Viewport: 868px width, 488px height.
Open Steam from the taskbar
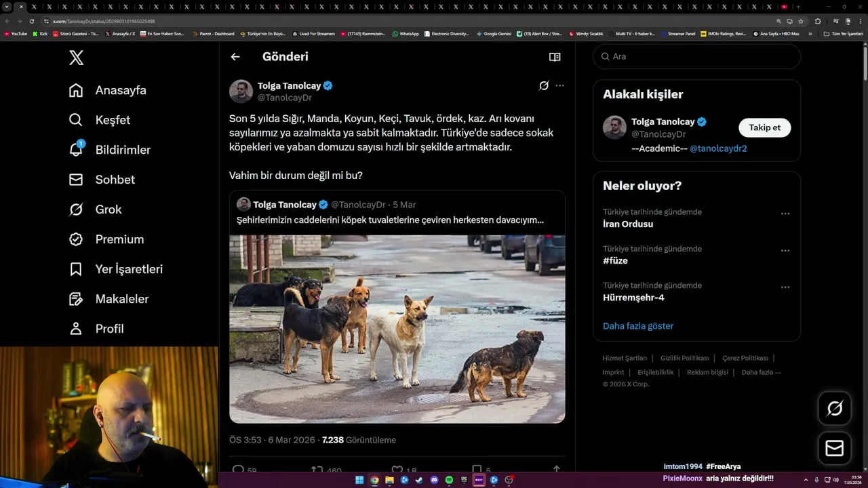point(419,480)
